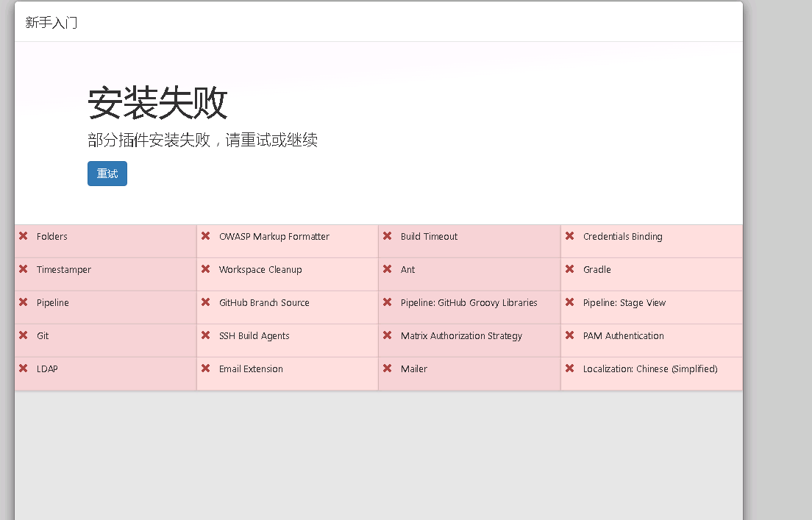The width and height of the screenshot is (812, 520).
Task: Click the failure icon beside SSH Build Agents
Action: point(206,335)
